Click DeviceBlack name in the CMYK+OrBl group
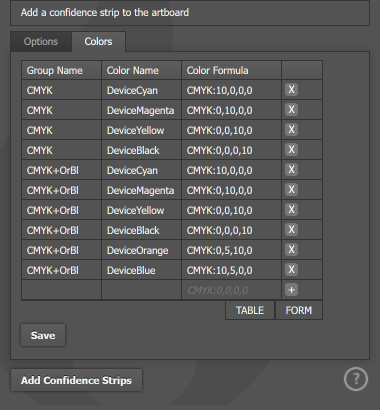 pos(141,230)
